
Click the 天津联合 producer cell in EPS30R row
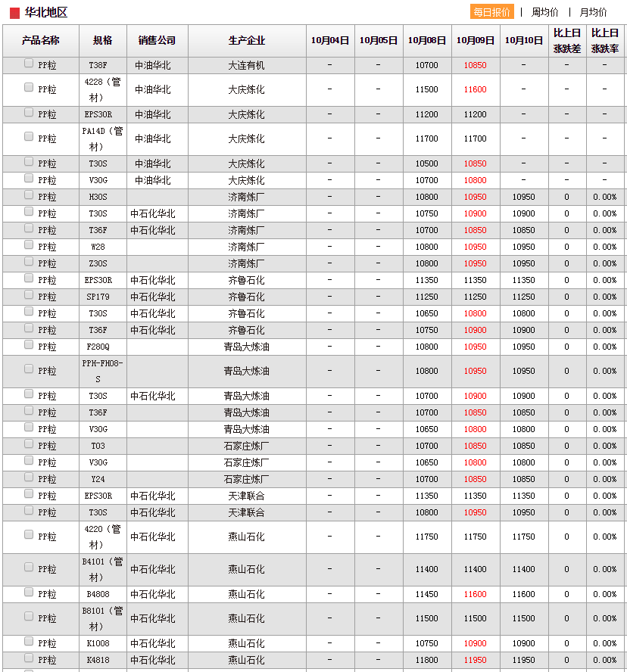click(x=247, y=496)
